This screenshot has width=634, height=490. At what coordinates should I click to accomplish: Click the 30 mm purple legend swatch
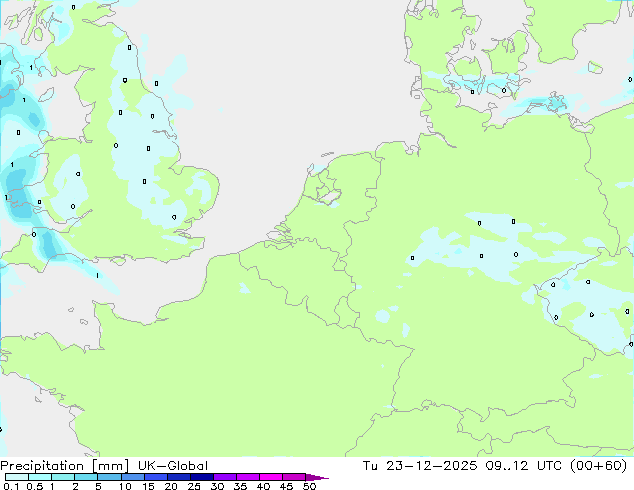(x=229, y=477)
